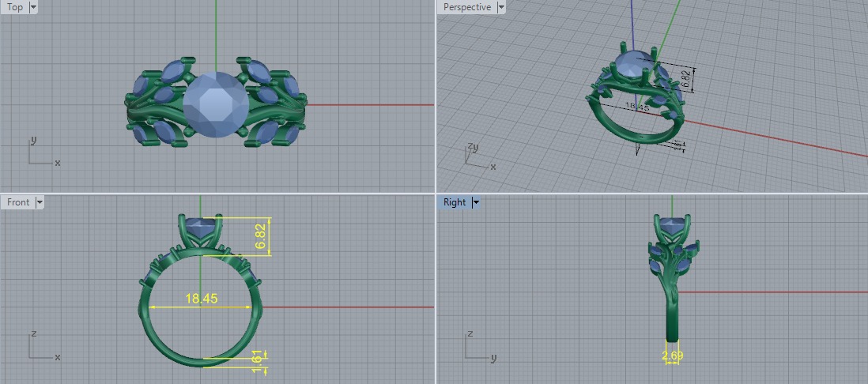Select the 18.45 dimension in Front view
Image resolution: width=868 pixels, height=384 pixels.
[x=201, y=299]
